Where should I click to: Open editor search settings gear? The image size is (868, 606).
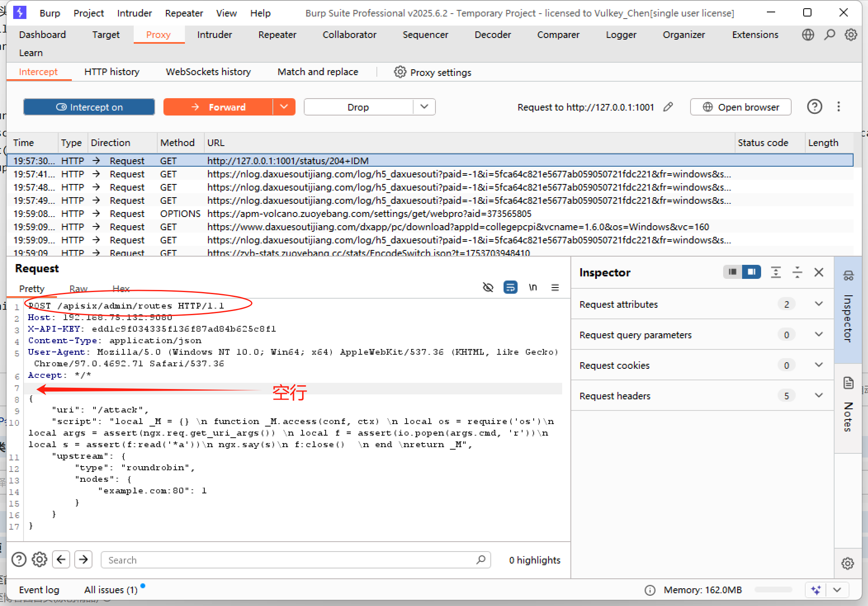tap(40, 559)
